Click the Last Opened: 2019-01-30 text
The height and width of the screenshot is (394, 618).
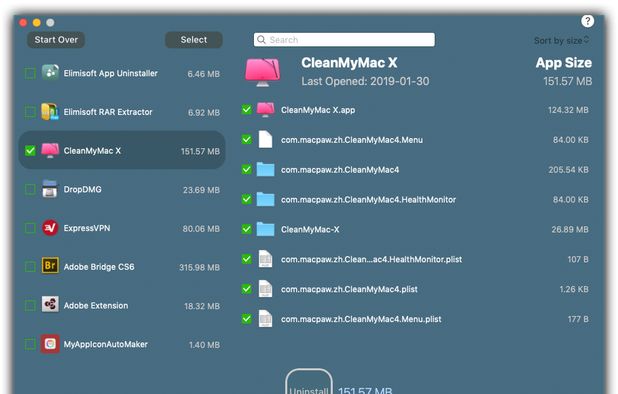pos(365,81)
